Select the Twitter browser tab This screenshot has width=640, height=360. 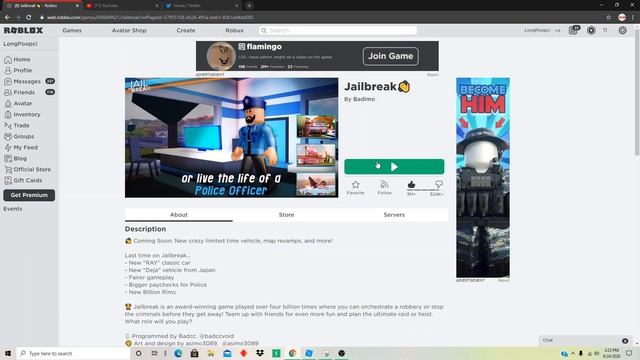202,6
